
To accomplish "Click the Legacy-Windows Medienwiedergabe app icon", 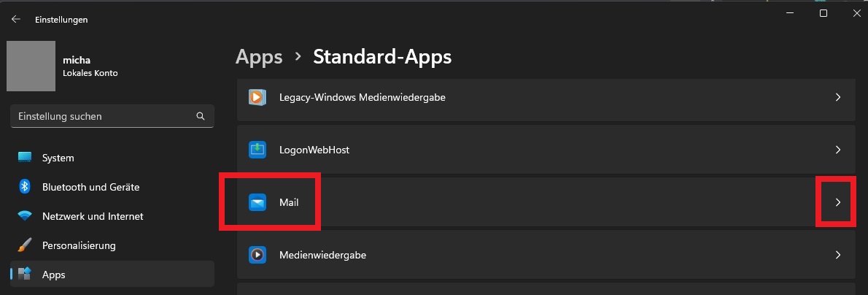I will [x=257, y=96].
